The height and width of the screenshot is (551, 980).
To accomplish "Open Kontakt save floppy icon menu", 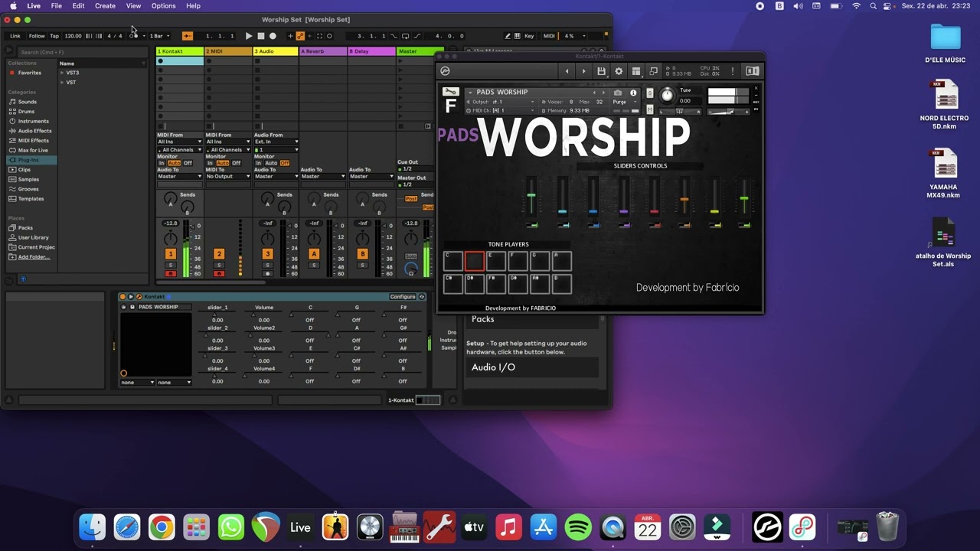I will point(601,71).
